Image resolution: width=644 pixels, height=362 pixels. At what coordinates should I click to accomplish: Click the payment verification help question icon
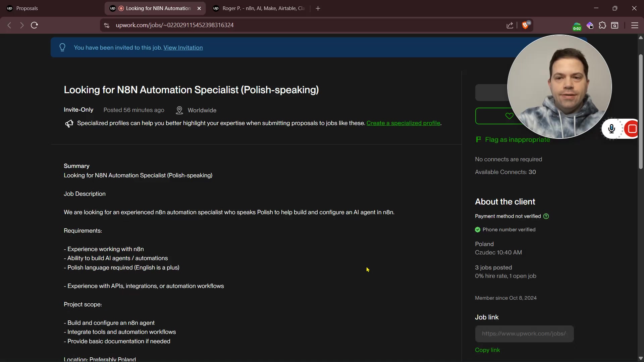[546, 216]
